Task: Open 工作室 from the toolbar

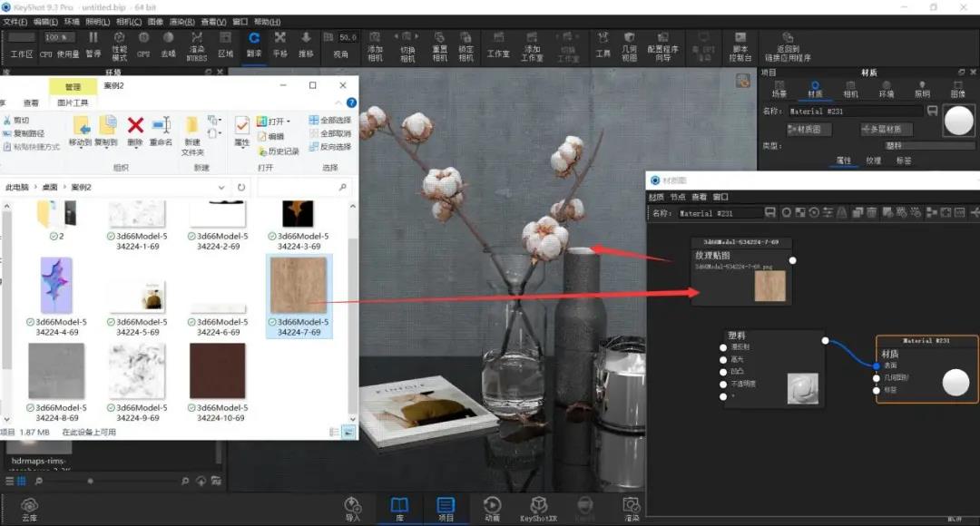Action: click(498, 45)
